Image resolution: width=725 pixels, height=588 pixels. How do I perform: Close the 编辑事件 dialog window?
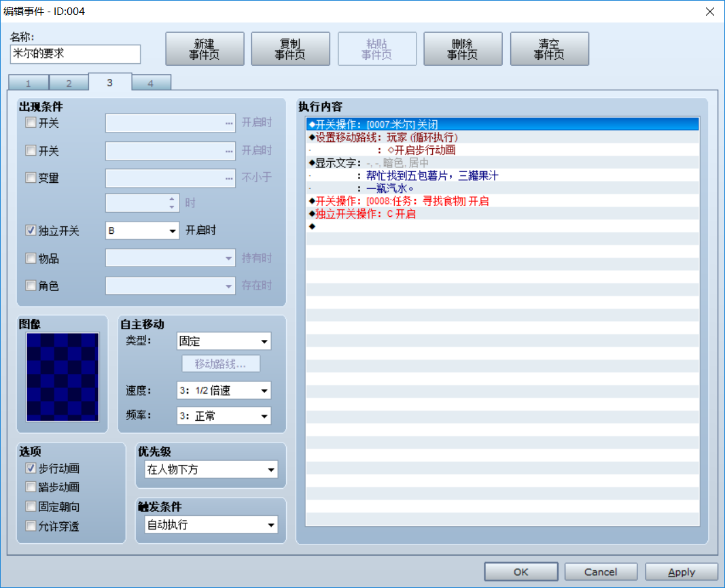pos(710,12)
